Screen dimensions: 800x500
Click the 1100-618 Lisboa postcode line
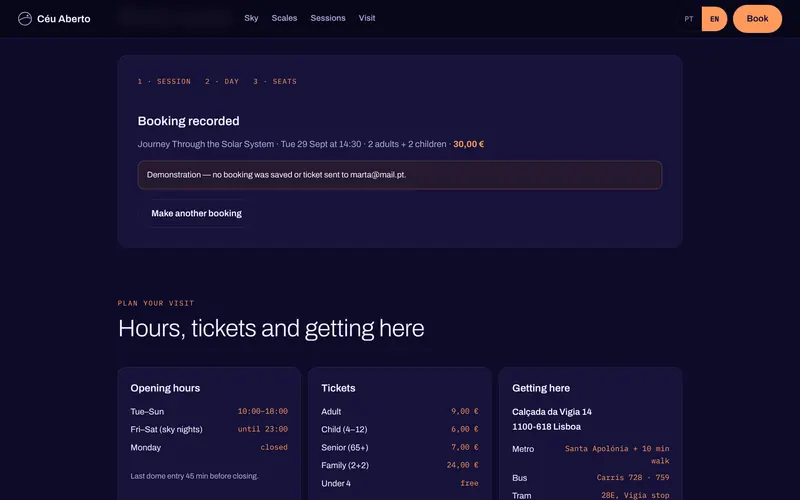[546, 427]
